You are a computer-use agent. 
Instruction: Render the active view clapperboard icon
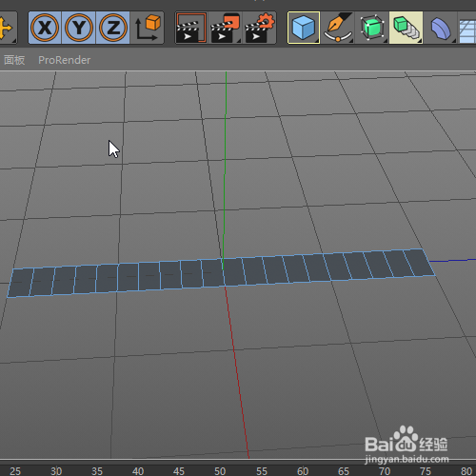(191, 28)
